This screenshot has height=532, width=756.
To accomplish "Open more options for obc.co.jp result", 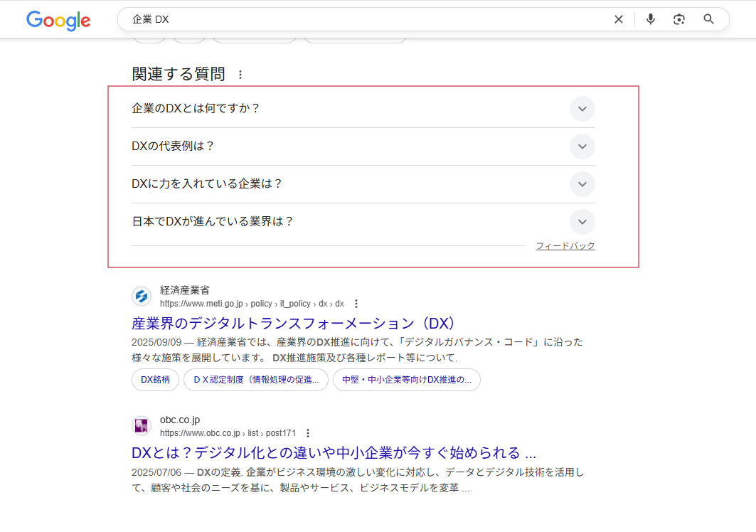I will pyautogui.click(x=308, y=433).
